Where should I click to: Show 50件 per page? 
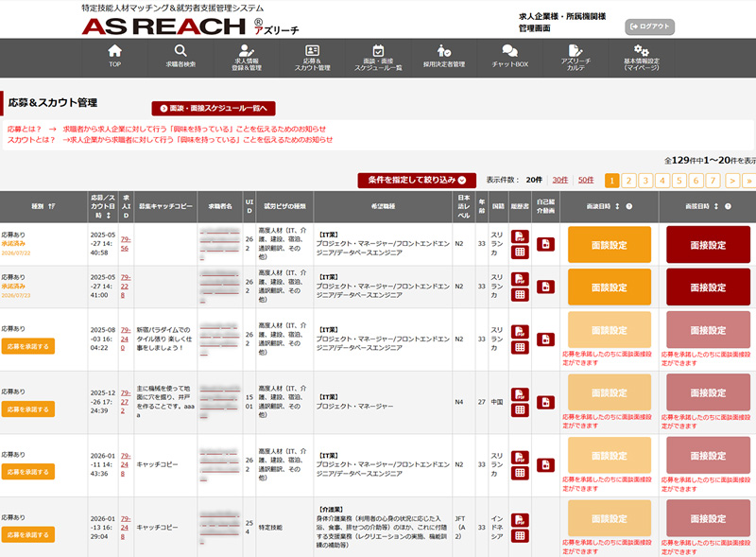(x=586, y=180)
